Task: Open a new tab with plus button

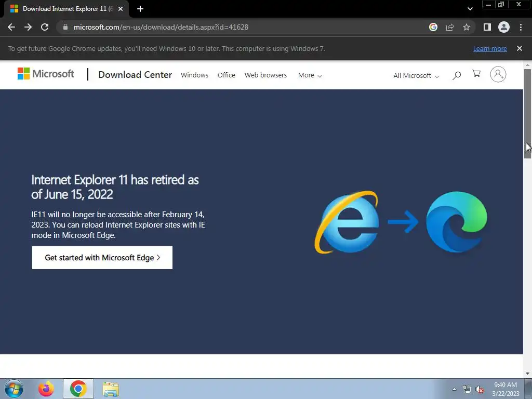Action: [140, 9]
